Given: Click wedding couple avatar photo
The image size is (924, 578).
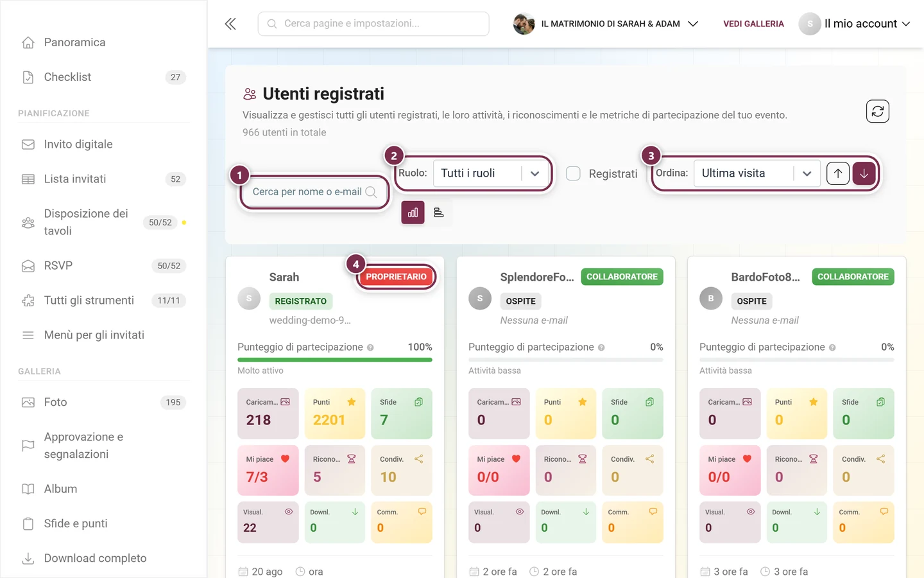Looking at the screenshot, I should click(x=524, y=24).
